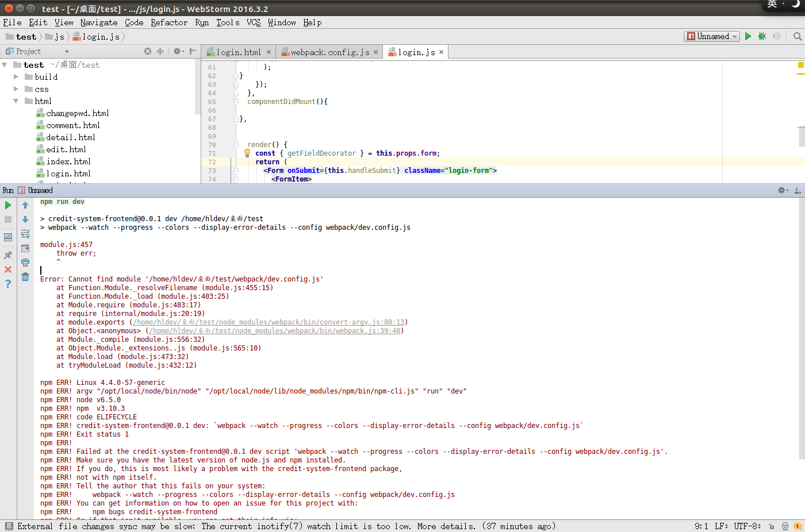
Task: Click the inotify status bar message
Action: (x=286, y=526)
